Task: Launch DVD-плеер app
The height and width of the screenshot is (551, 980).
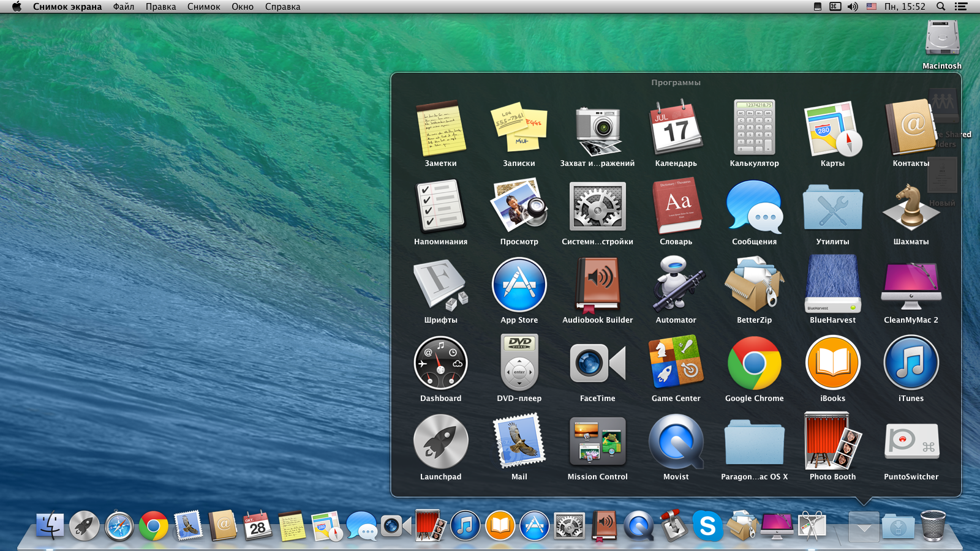Action: point(519,363)
